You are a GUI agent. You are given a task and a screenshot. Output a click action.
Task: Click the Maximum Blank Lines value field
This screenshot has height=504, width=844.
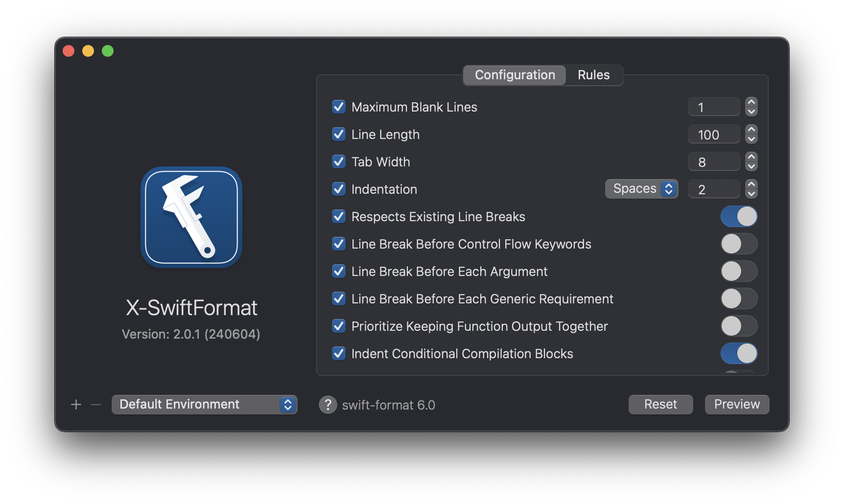click(714, 107)
